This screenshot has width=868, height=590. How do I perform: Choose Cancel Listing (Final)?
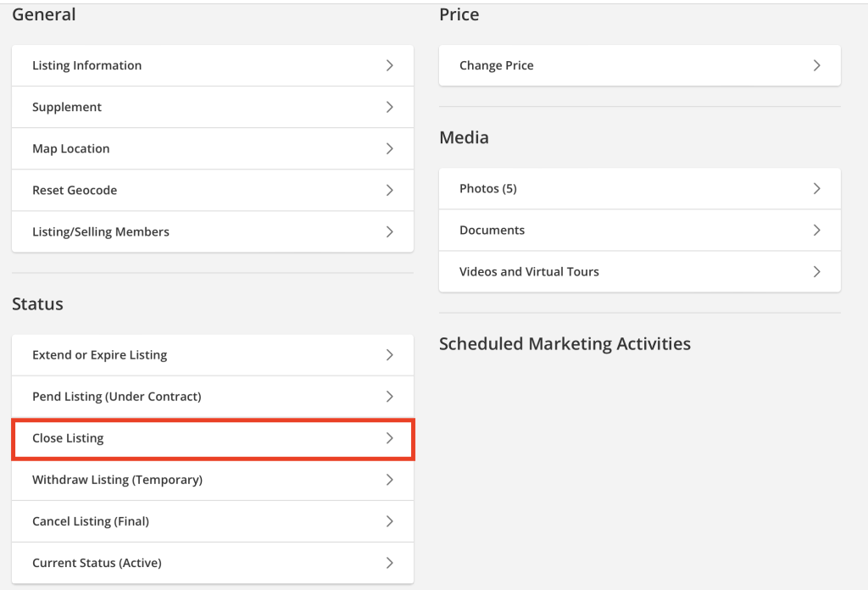click(x=213, y=520)
